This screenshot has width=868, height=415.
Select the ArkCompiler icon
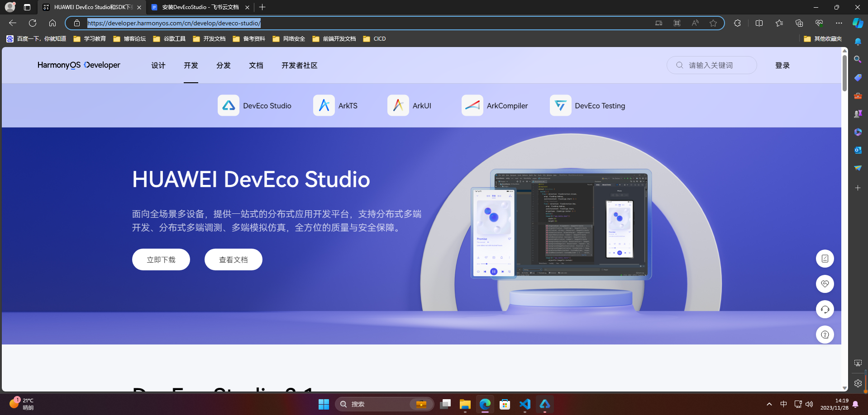[472, 105]
